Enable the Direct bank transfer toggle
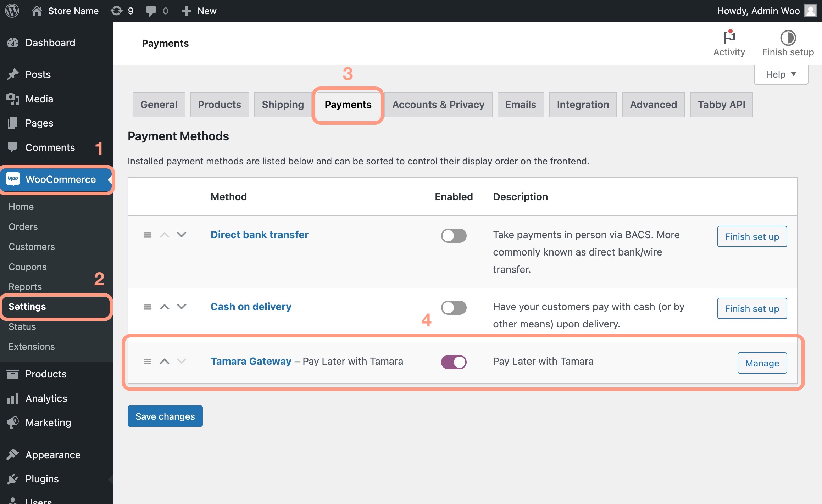Image resolution: width=822 pixels, height=504 pixels. point(454,236)
